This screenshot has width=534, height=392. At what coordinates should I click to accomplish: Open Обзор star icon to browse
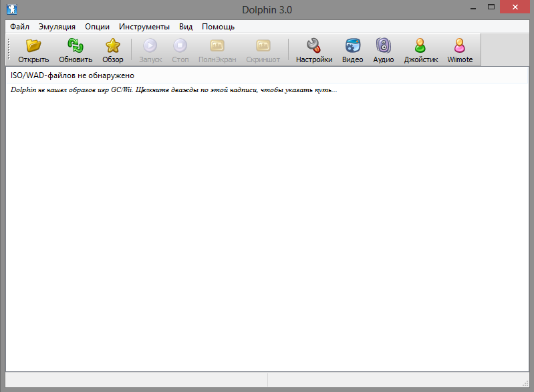pyautogui.click(x=113, y=45)
